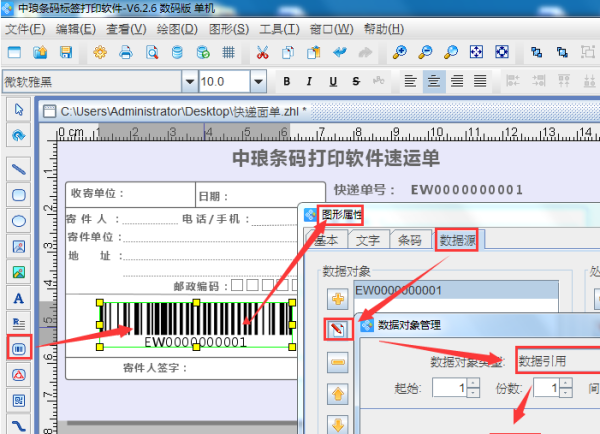Select the line drawing tool
This screenshot has width=600, height=434.
pos(17,168)
